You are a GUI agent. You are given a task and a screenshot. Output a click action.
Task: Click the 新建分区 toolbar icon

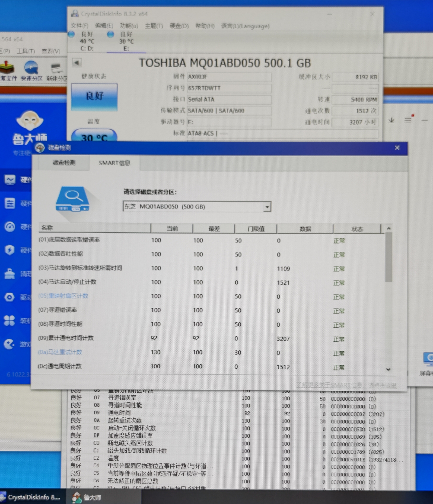57,72
